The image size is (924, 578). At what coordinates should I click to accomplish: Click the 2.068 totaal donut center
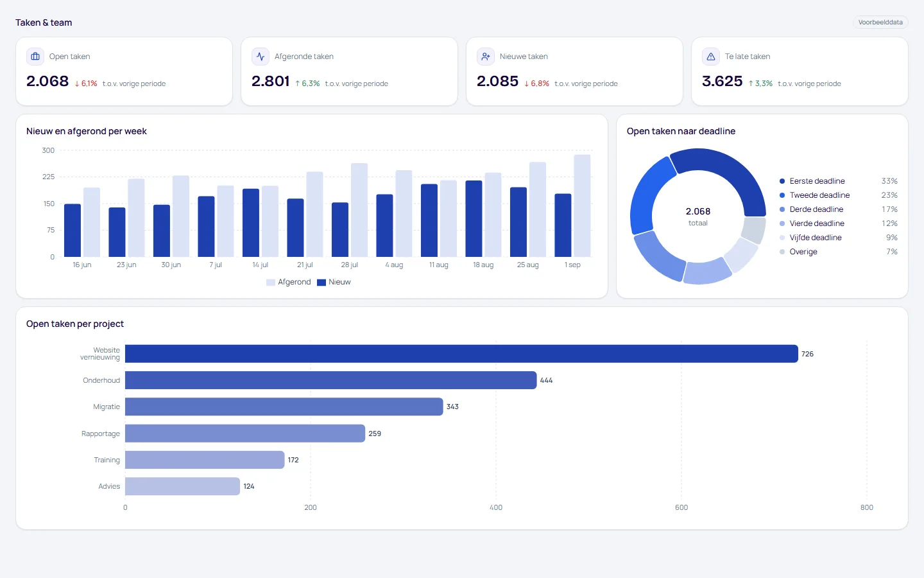[698, 216]
